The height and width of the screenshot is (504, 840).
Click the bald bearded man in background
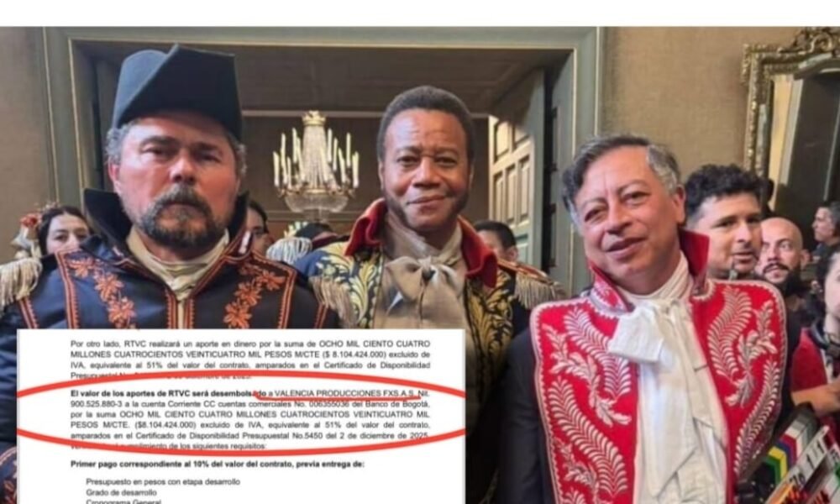click(x=782, y=252)
